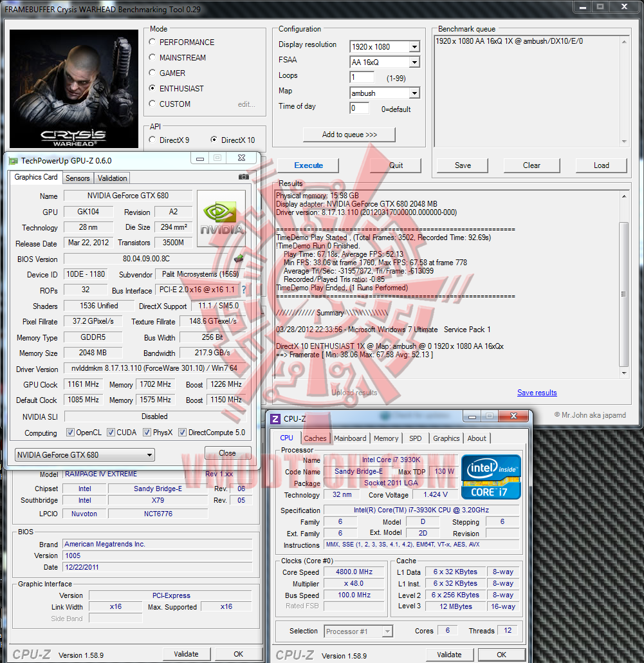Viewport: 644px width, 663px height.
Task: Toggle the PhysX checkbox in GPU-Z
Action: [x=147, y=432]
